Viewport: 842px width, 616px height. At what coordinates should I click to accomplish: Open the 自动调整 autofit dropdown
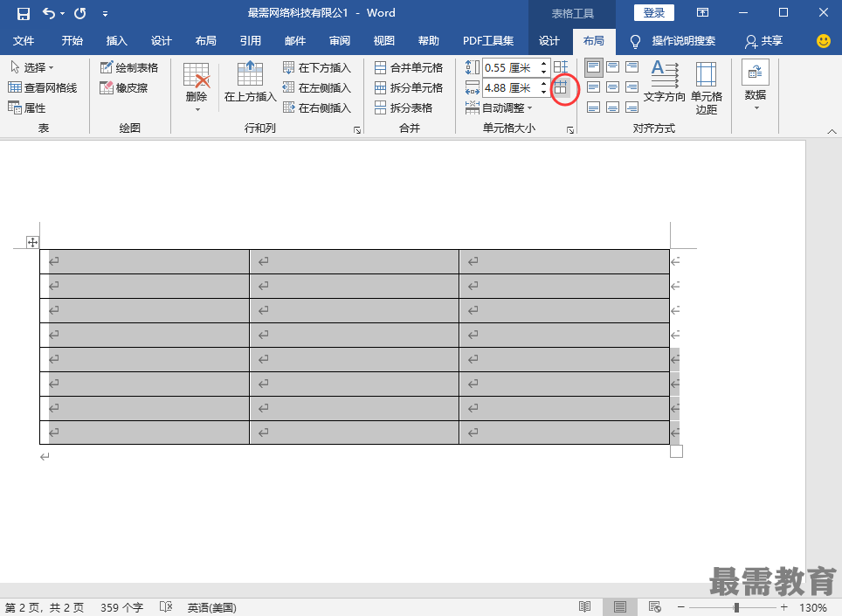click(x=499, y=108)
